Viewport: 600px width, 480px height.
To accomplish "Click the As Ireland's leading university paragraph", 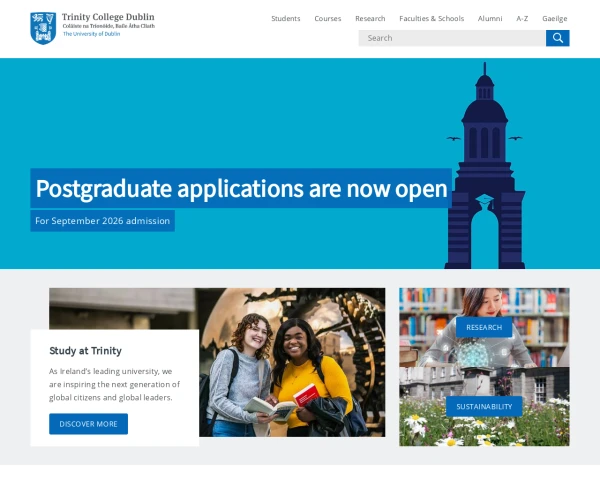I will tap(114, 384).
